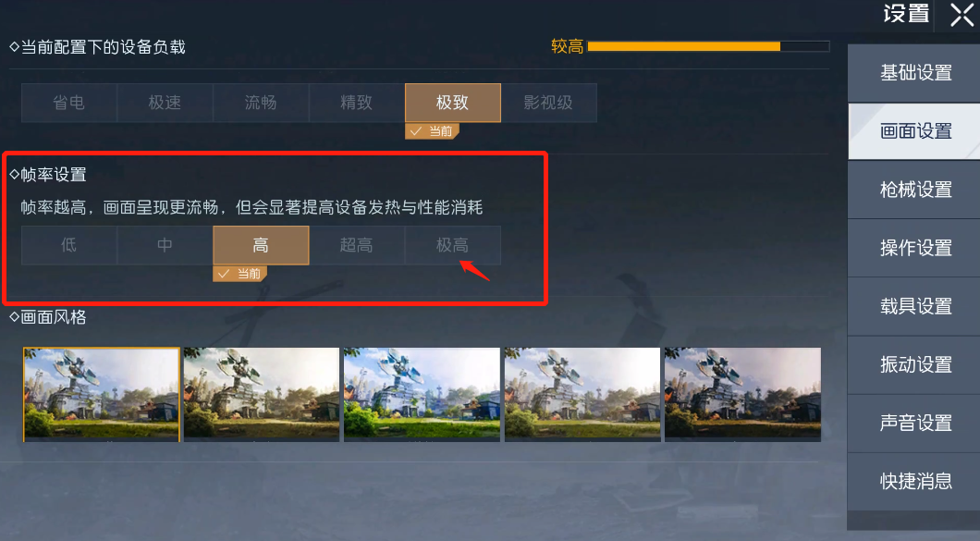Screen dimensions: 980x541
Task: Choose 流畅 graphics quality
Action: tap(261, 103)
